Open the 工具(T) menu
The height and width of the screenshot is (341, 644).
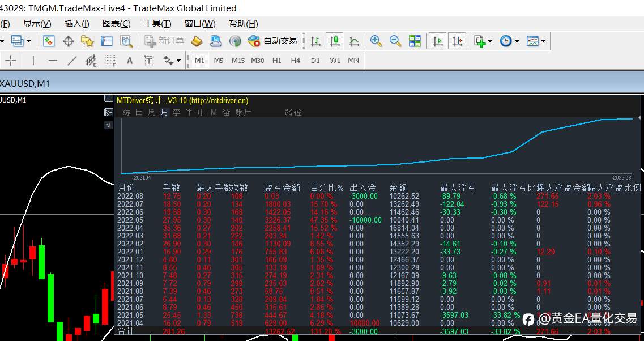click(157, 24)
